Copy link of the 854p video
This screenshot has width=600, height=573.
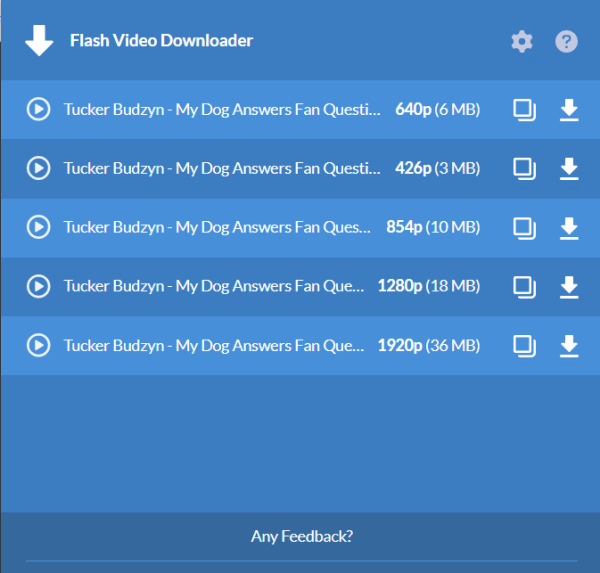[524, 229]
